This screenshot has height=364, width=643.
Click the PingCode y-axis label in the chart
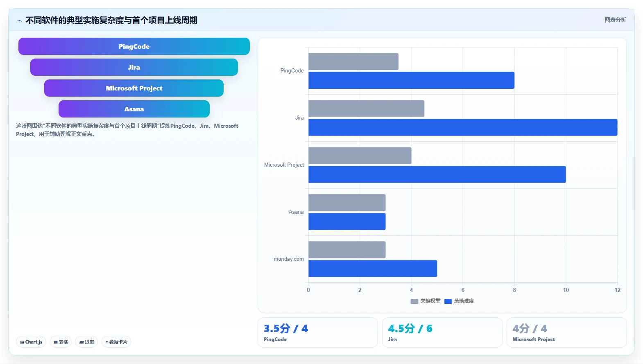click(292, 71)
